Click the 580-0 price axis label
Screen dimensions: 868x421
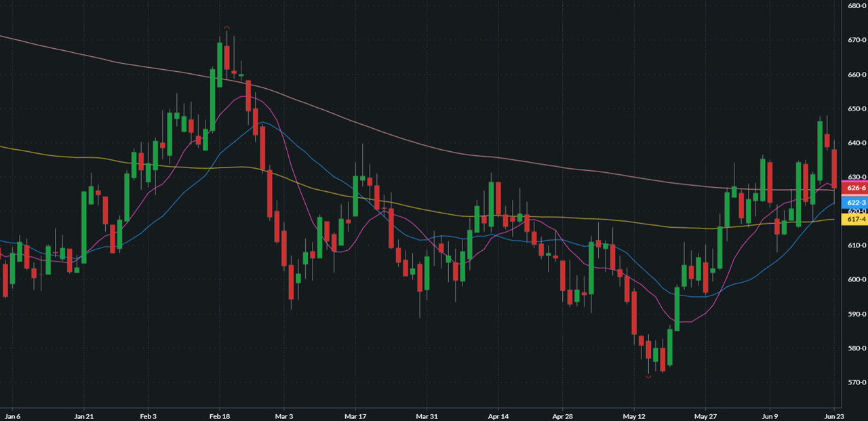(856, 348)
